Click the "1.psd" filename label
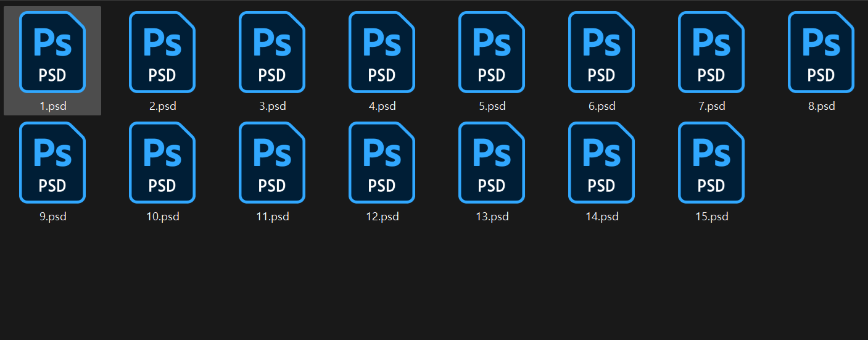This screenshot has width=868, height=340. click(x=52, y=106)
